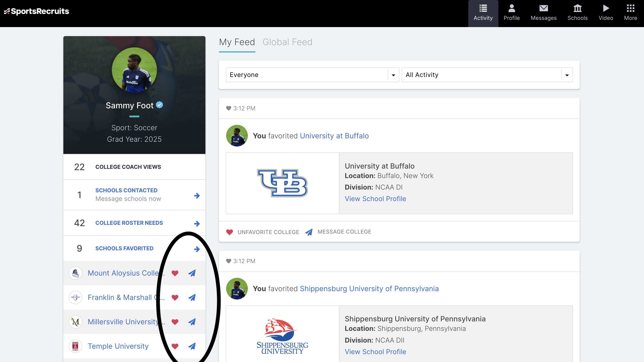Viewport: 644px width, 362px height.
Task: Click the paper plane beside Message College
Action: click(309, 232)
